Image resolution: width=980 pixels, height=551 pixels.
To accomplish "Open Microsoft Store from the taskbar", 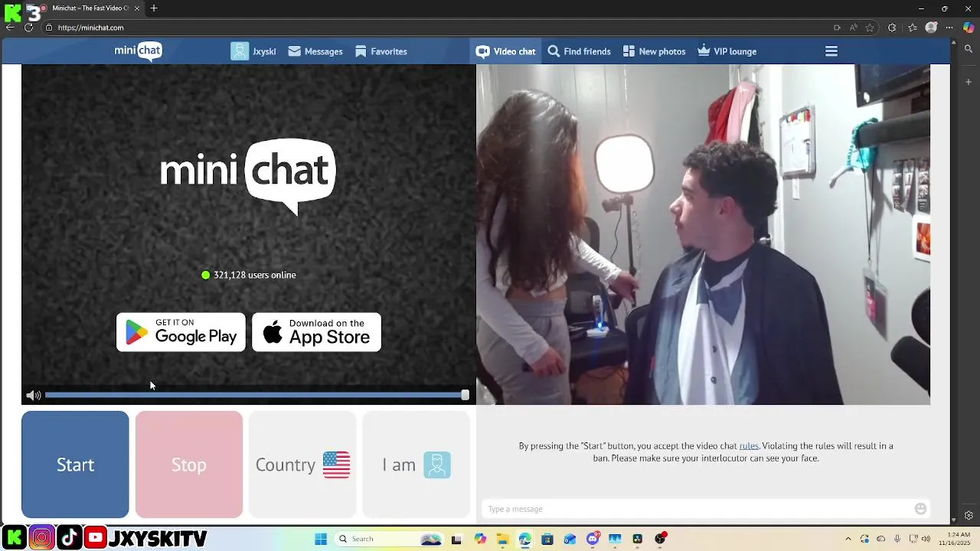I will pos(547,539).
